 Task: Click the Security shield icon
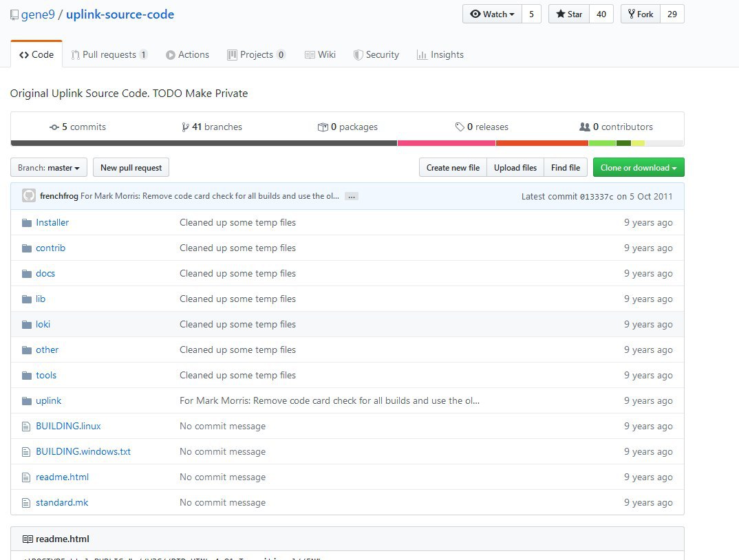[x=358, y=55]
